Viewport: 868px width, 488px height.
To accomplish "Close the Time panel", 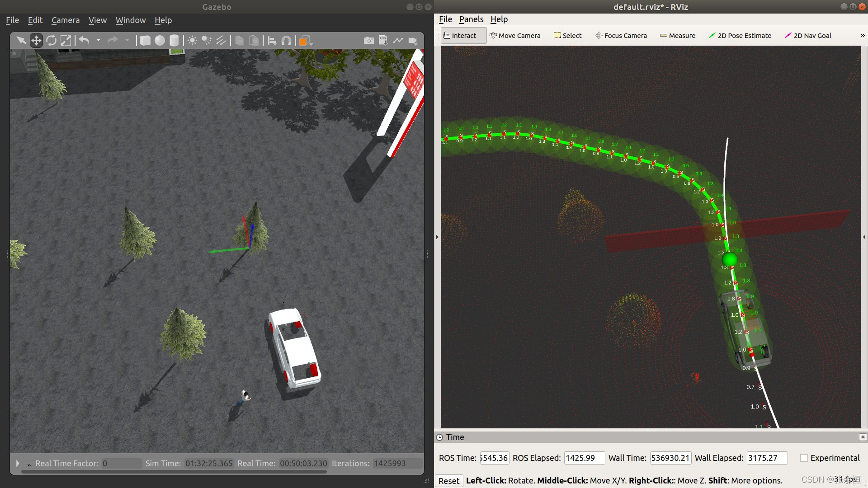I will [863, 437].
